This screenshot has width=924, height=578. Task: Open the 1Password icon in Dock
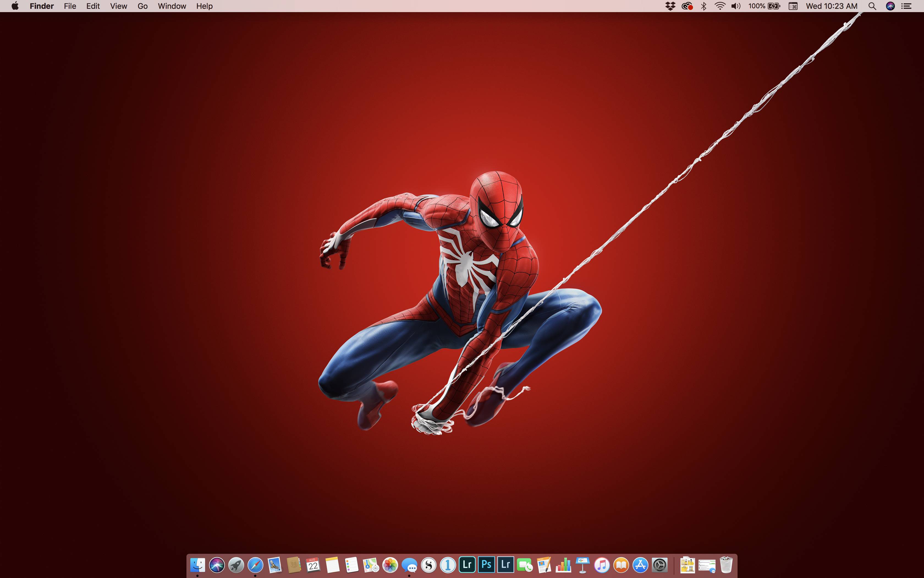tap(448, 565)
